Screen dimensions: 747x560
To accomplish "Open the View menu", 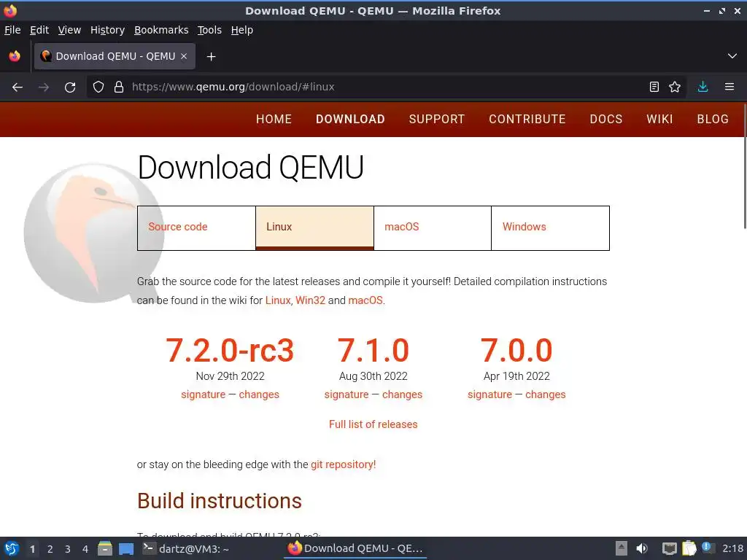I will point(69,30).
